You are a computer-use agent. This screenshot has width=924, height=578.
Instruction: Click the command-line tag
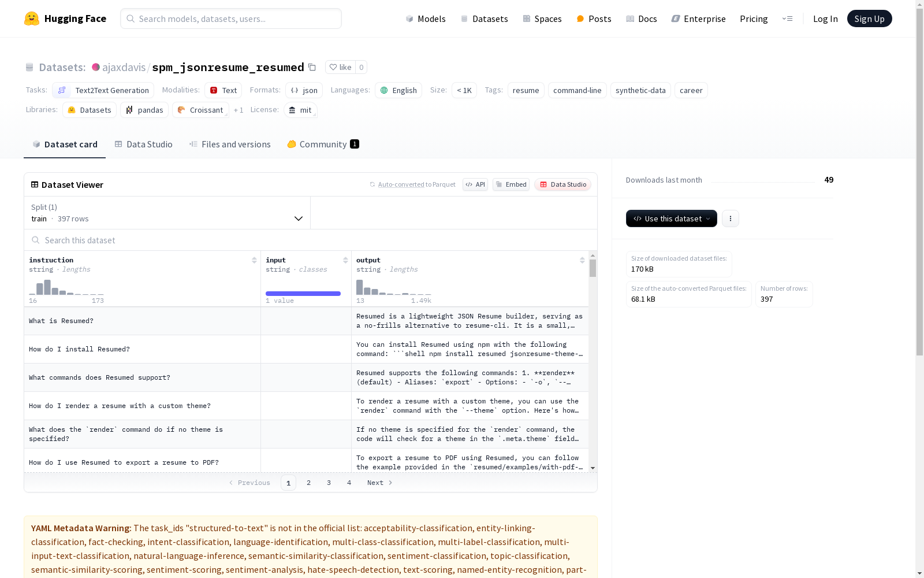(577, 90)
